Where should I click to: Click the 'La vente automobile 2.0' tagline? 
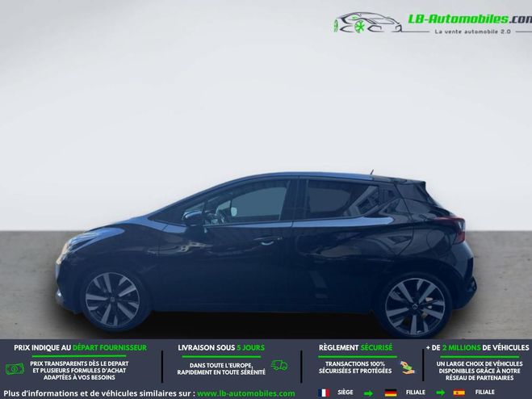[472, 31]
